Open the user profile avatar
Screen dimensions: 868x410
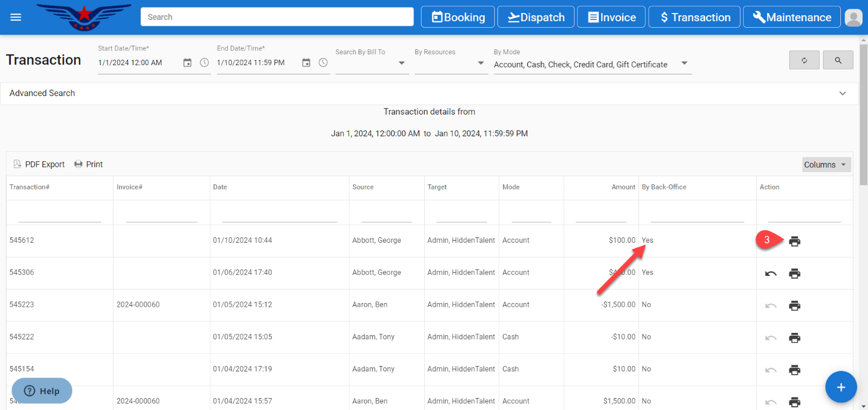point(853,17)
